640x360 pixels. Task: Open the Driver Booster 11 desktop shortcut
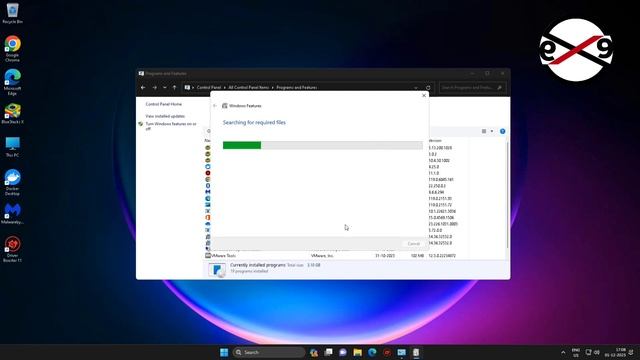[12, 249]
